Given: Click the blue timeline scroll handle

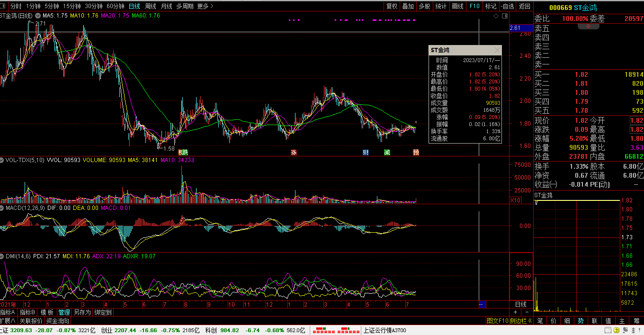Looking at the screenshot, I should [482, 304].
